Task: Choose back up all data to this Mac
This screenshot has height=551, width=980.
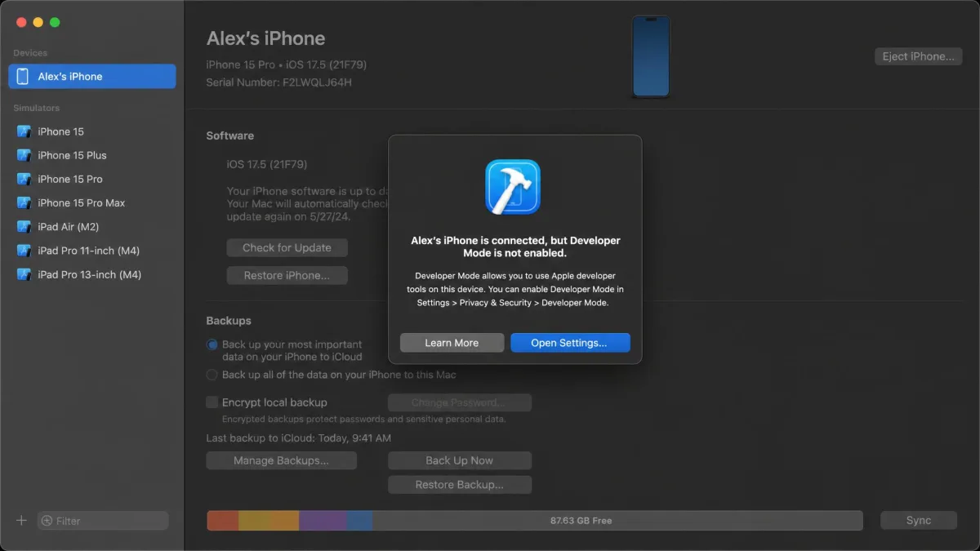Action: (212, 375)
